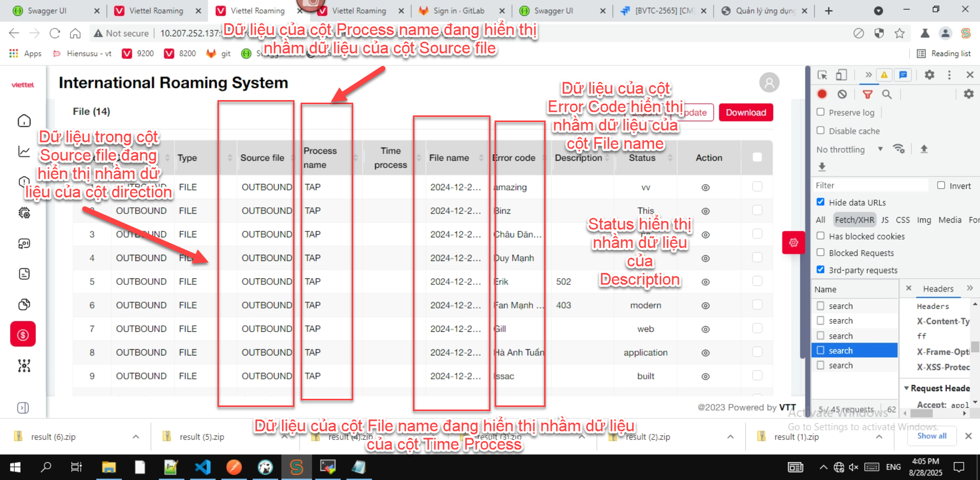The height and width of the screenshot is (480, 980).
Task: Open the No throttling dropdown
Action: click(x=849, y=150)
